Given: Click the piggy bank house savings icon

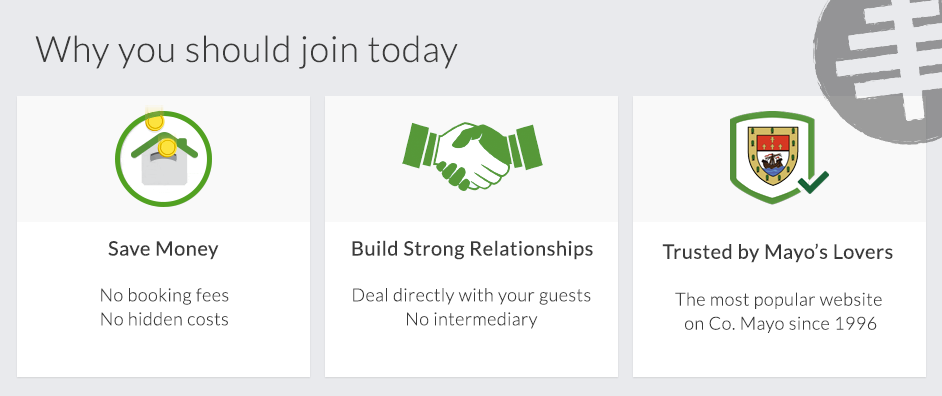Looking at the screenshot, I should click(x=163, y=158).
